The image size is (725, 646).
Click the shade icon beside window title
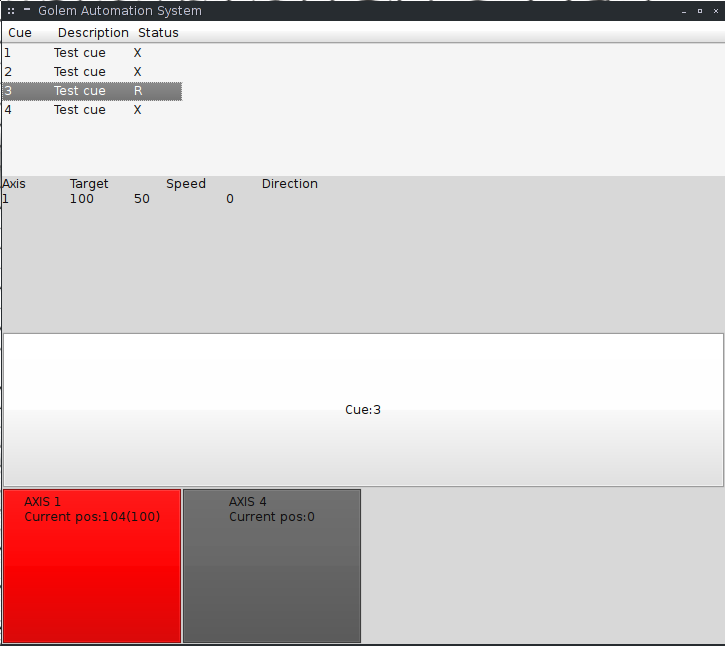[x=26, y=10]
